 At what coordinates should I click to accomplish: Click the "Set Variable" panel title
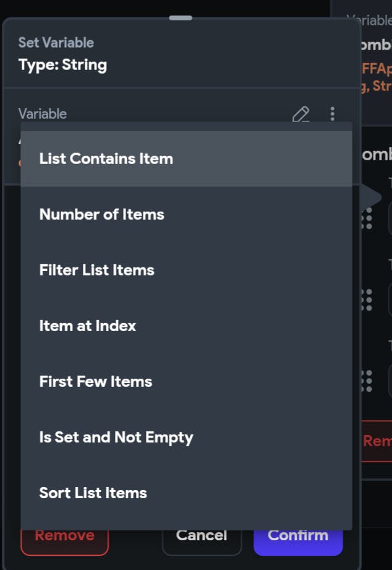(x=56, y=43)
